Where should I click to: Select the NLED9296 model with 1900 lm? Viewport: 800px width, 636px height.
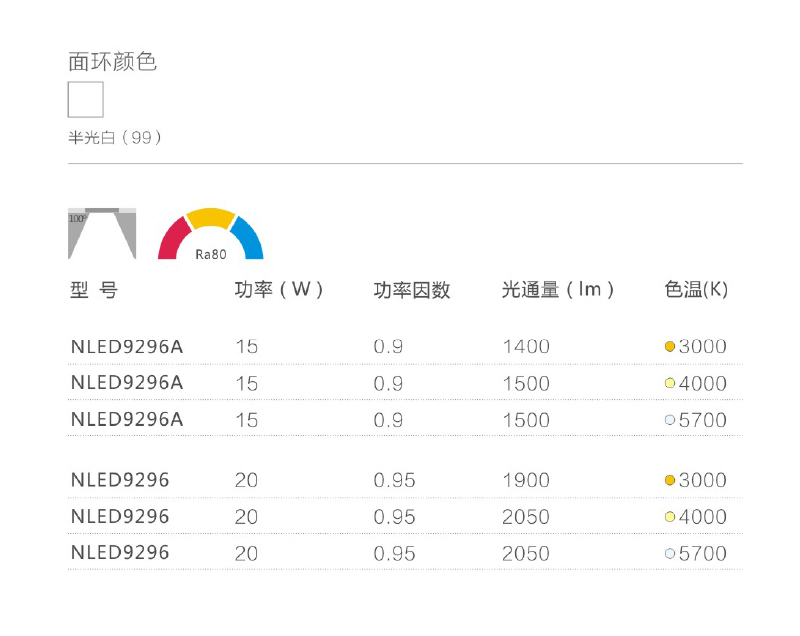(120, 480)
